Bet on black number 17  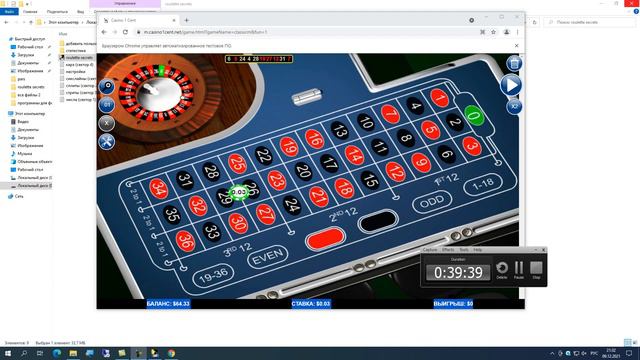click(329, 163)
